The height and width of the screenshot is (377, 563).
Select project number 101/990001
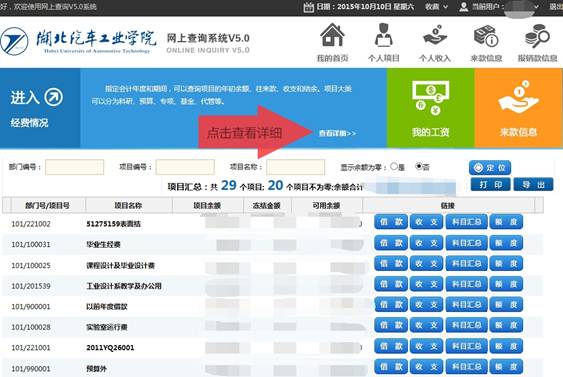pyautogui.click(x=31, y=369)
